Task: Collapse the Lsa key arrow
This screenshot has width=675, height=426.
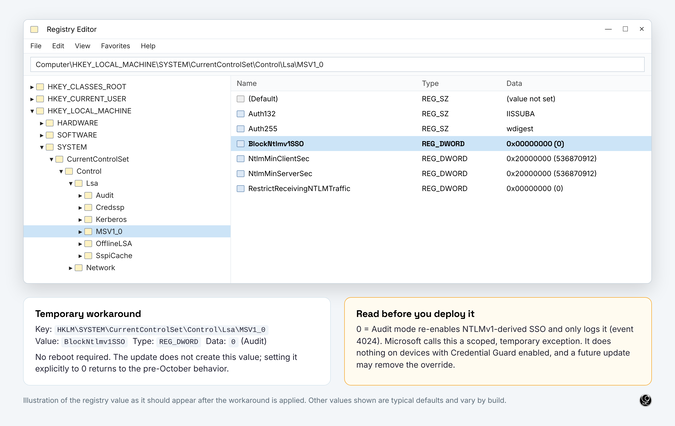Action: [x=71, y=183]
